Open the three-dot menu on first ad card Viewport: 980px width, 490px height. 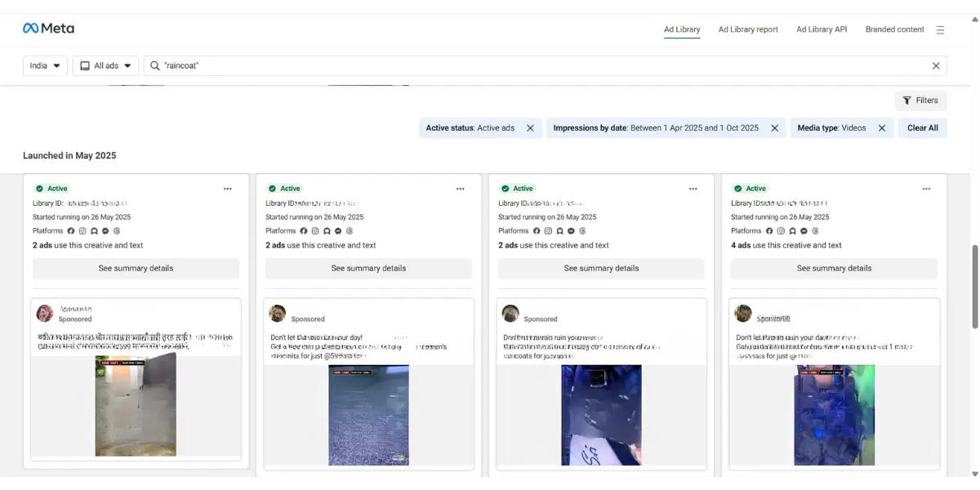click(x=228, y=188)
